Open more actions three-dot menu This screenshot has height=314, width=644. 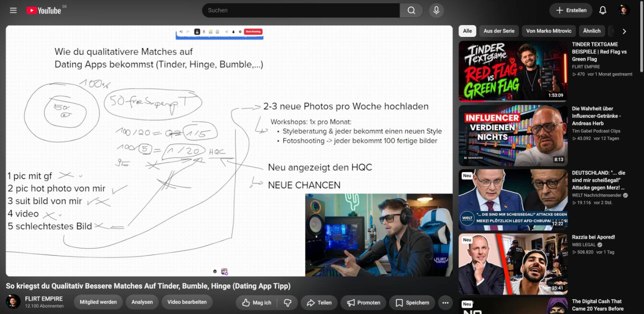coord(445,303)
